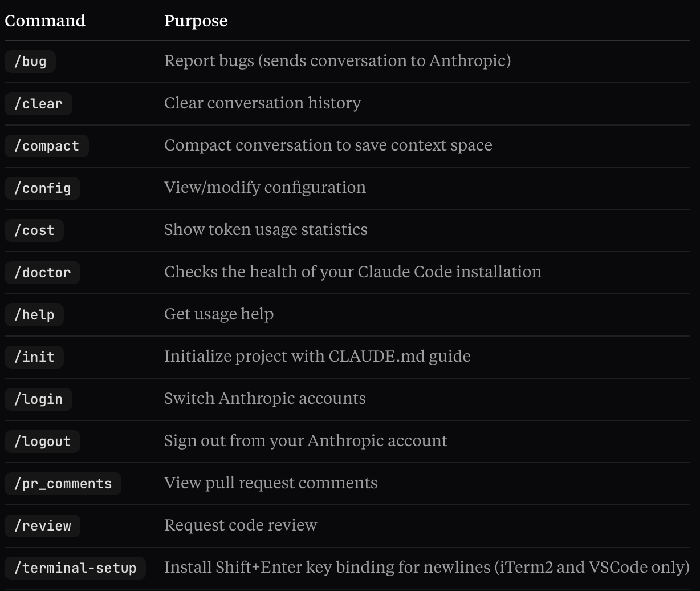Select the /logout command chip
The height and width of the screenshot is (591, 700).
click(x=42, y=441)
